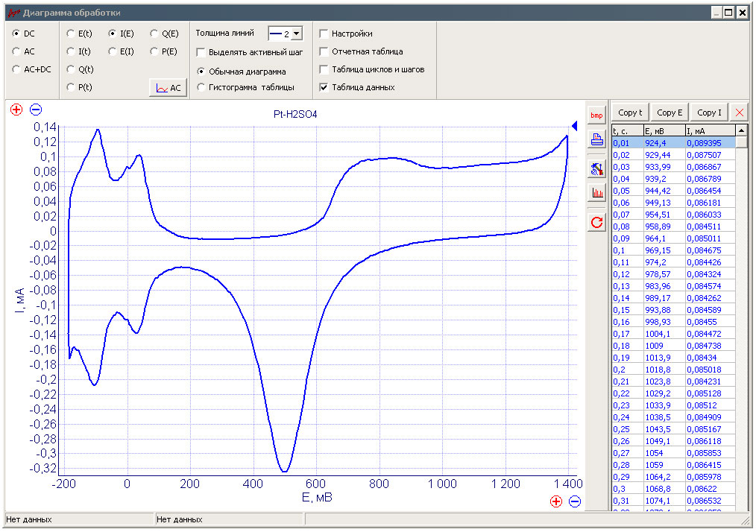Click Copy I button

point(709,113)
